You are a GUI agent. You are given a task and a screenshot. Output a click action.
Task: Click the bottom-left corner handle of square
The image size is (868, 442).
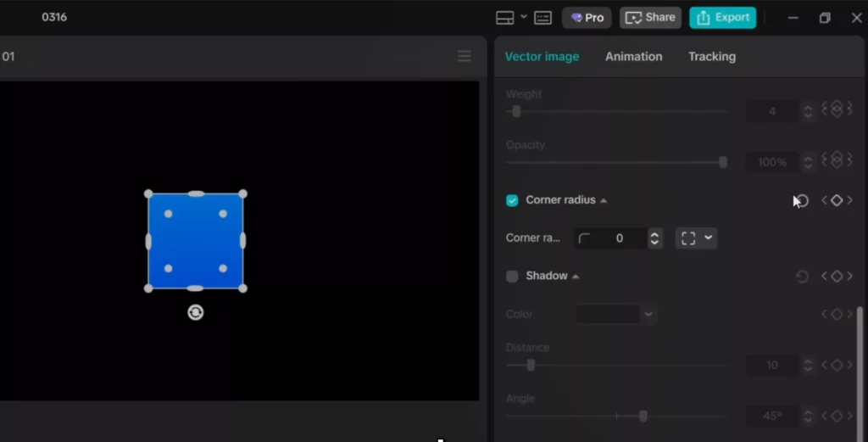pyautogui.click(x=148, y=288)
